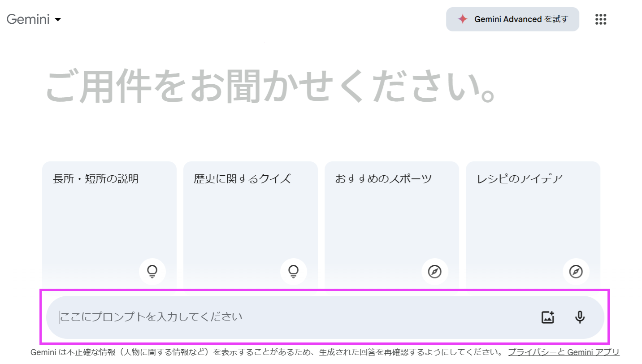
Task: Activate the microphone voice input icon
Action: pyautogui.click(x=580, y=317)
